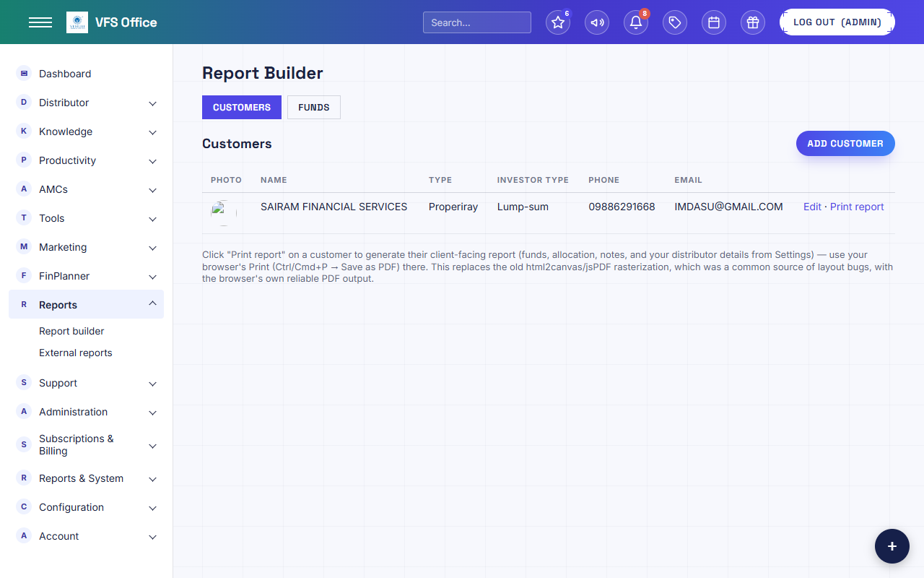Click the Log Out (Admin) button
Screen dimensions: 924x578
click(837, 22)
